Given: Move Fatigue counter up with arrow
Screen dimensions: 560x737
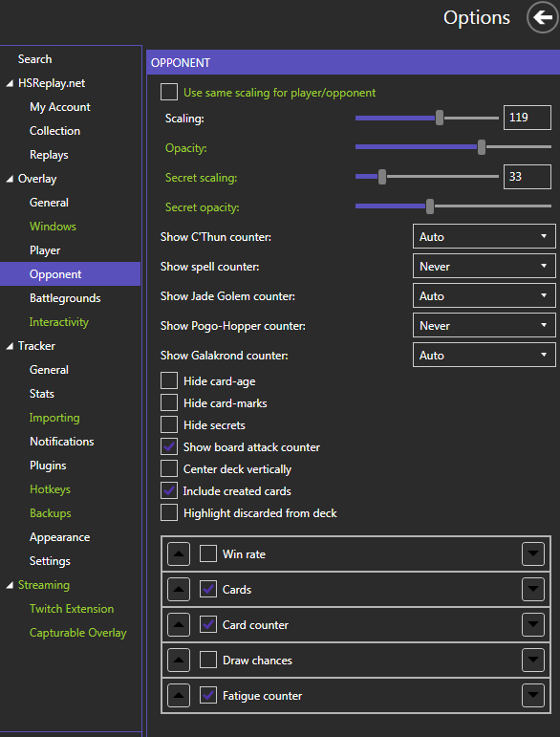Looking at the screenshot, I should coord(179,696).
